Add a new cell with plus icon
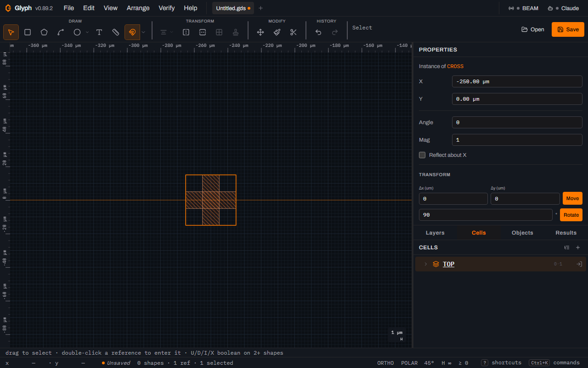This screenshot has height=368, width=588. click(x=578, y=247)
